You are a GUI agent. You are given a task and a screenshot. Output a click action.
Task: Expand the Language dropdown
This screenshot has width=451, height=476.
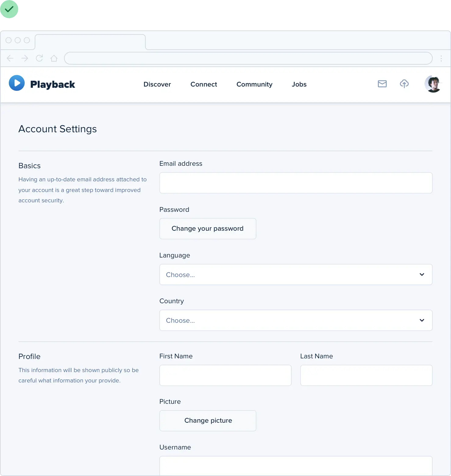296,275
